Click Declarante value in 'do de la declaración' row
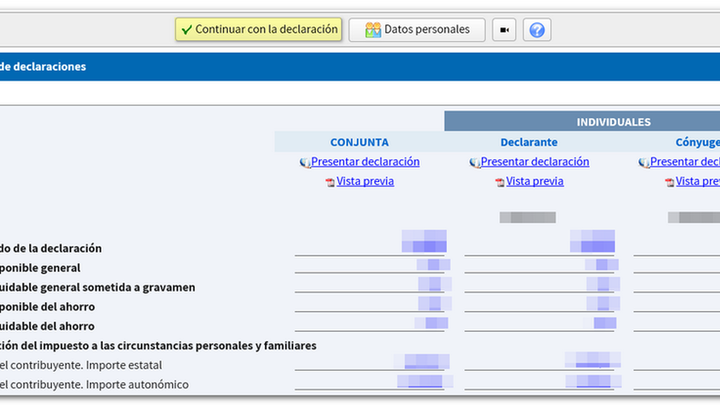 tap(592, 241)
